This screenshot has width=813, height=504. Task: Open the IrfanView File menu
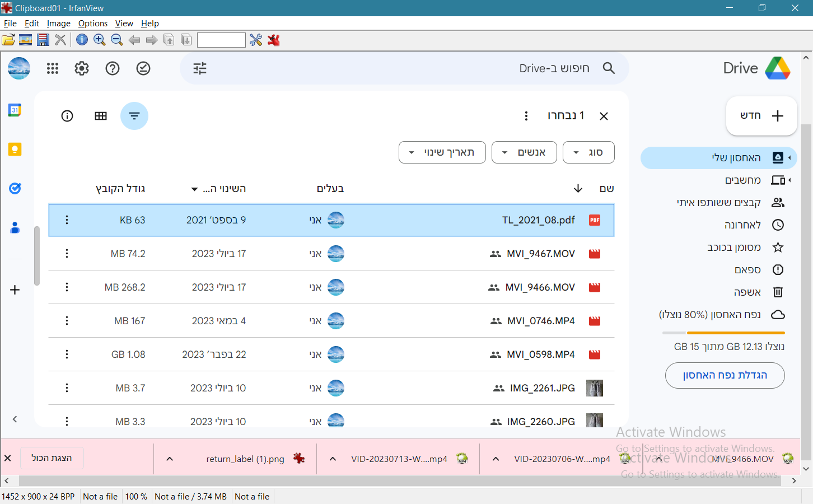(x=10, y=24)
